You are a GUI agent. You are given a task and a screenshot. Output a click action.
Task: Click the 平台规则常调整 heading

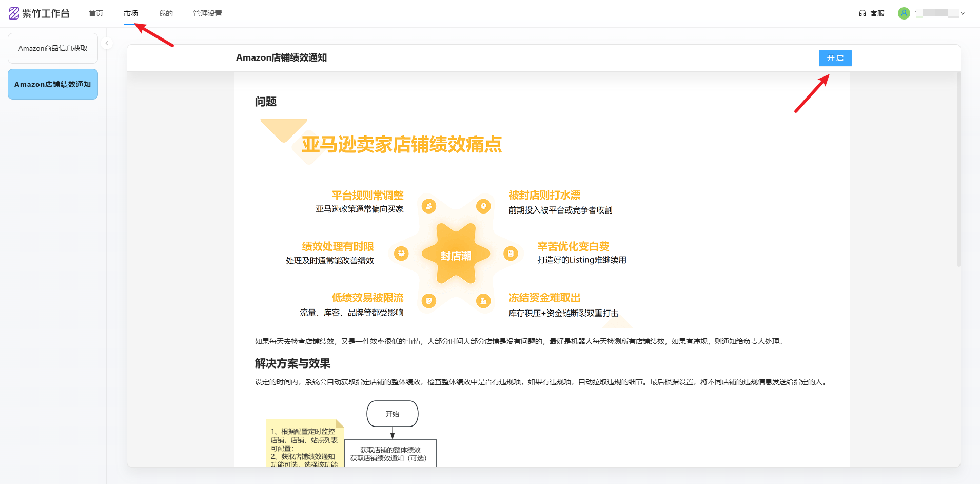tap(367, 196)
